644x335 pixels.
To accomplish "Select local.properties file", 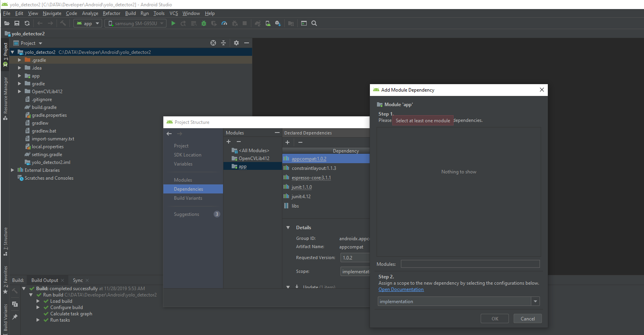I will [48, 147].
